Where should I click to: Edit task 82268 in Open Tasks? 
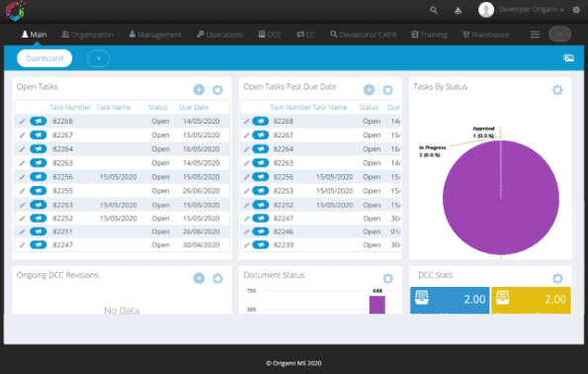22,122
